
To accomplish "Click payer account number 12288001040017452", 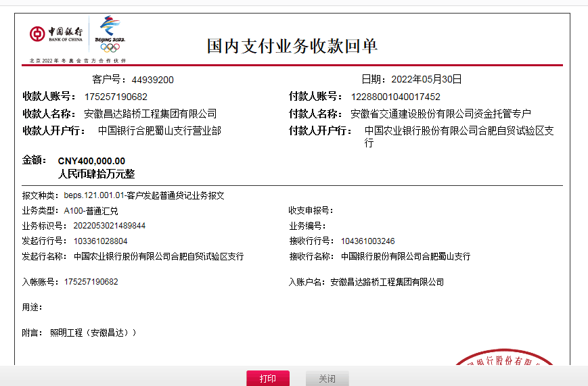I will click(395, 97).
